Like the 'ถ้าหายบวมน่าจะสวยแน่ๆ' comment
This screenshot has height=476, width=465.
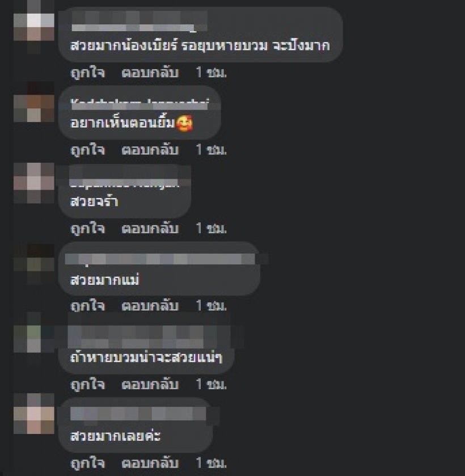click(x=88, y=385)
